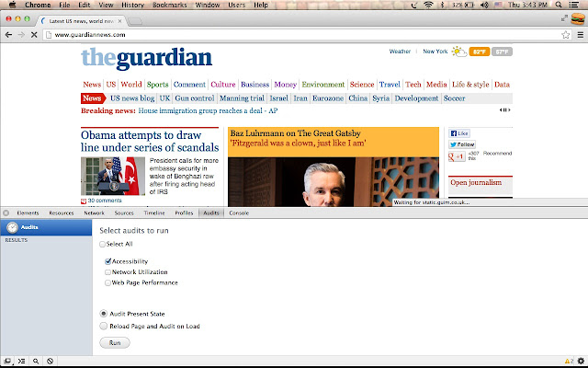
Task: Switch to 82°F Fahrenheit temperature
Action: 480,52
